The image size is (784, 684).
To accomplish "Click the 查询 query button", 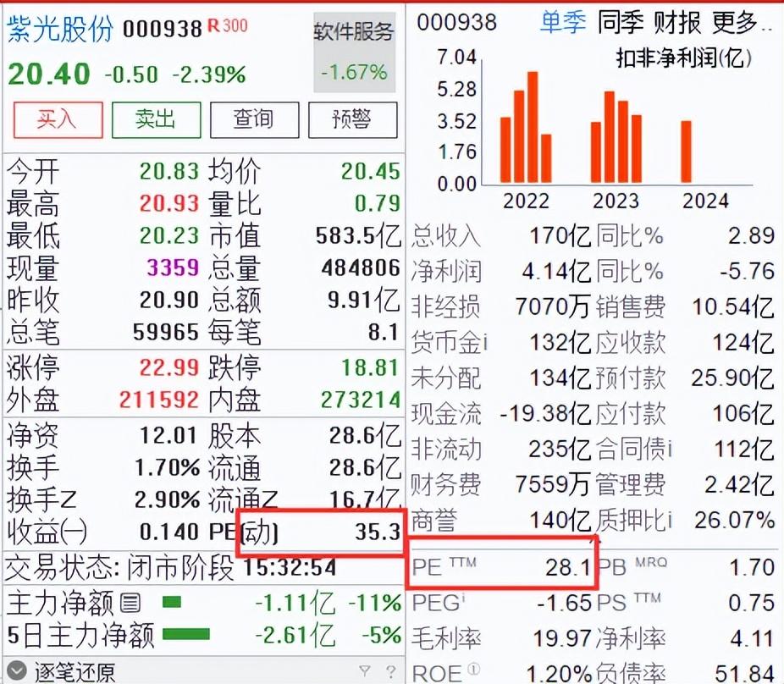I will pos(255,120).
